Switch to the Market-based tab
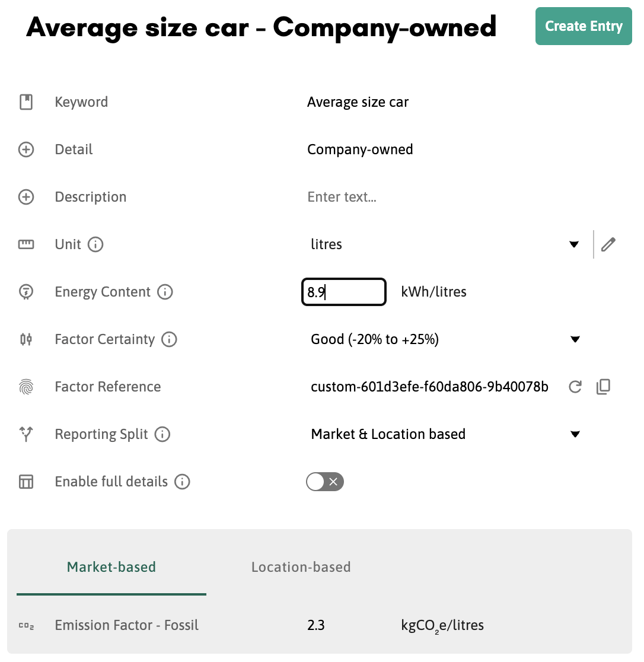Image resolution: width=644 pixels, height=662 pixels. click(x=111, y=567)
